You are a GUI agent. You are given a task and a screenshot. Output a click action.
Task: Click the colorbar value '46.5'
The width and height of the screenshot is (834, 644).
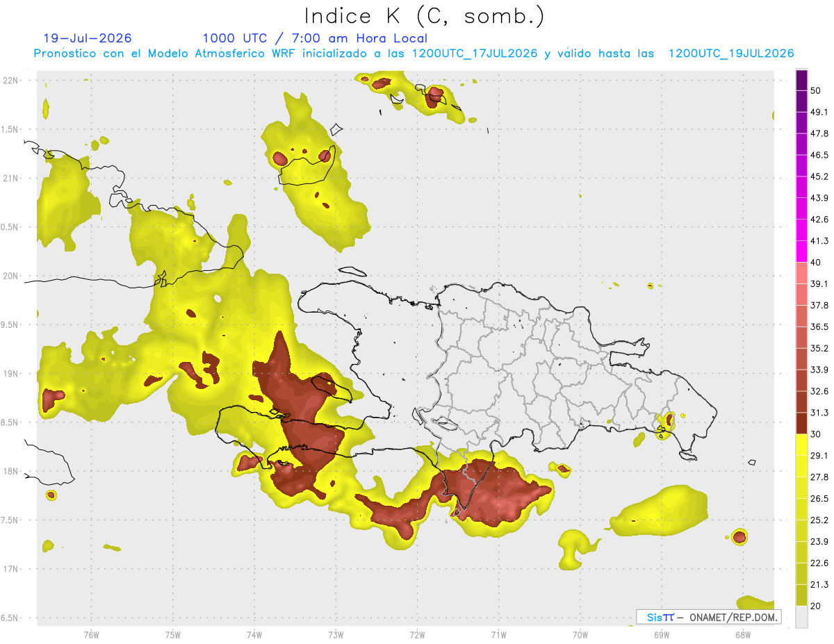(x=819, y=155)
